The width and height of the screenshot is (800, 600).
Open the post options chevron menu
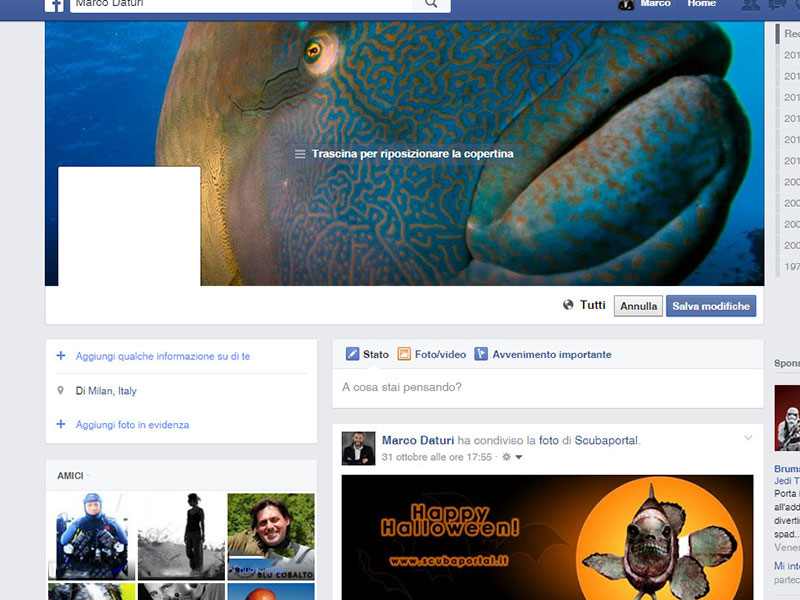(x=748, y=438)
